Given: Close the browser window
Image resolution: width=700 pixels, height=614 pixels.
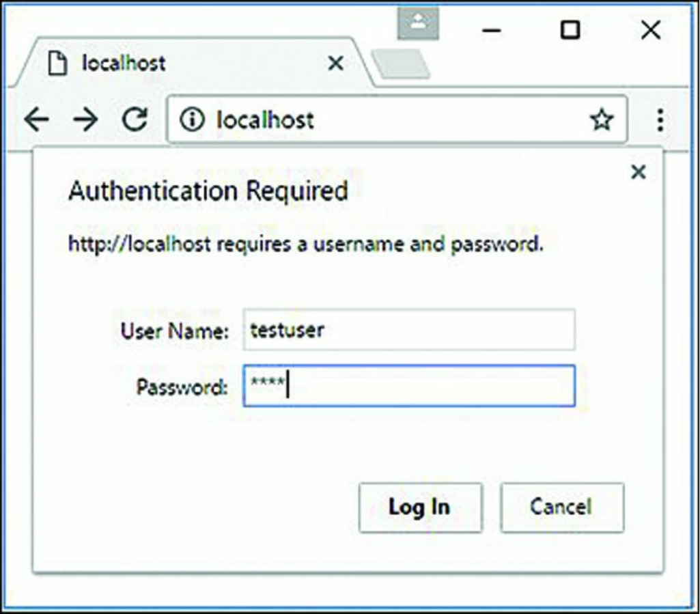Looking at the screenshot, I should click(650, 30).
